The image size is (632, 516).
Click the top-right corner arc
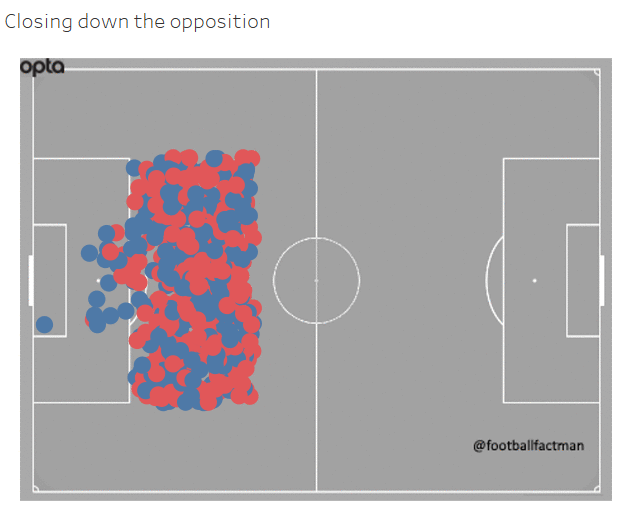pyautogui.click(x=596, y=71)
